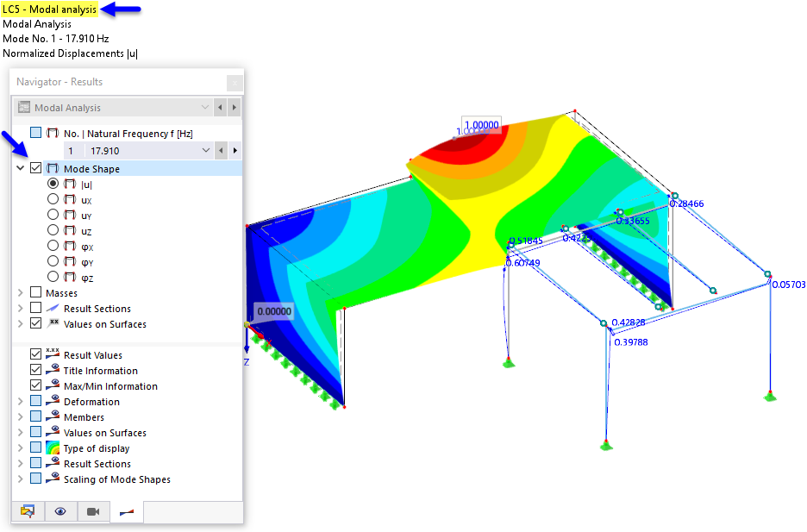Screen dimensions: 807x532
Task: Click the upper Values on Surfaces xx icon
Action: 53,323
